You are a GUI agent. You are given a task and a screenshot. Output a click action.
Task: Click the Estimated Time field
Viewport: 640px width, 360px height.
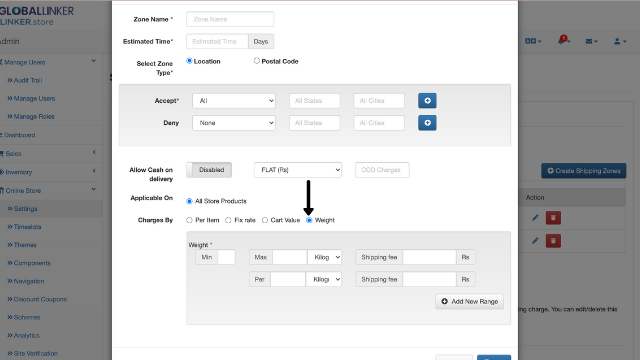point(217,41)
